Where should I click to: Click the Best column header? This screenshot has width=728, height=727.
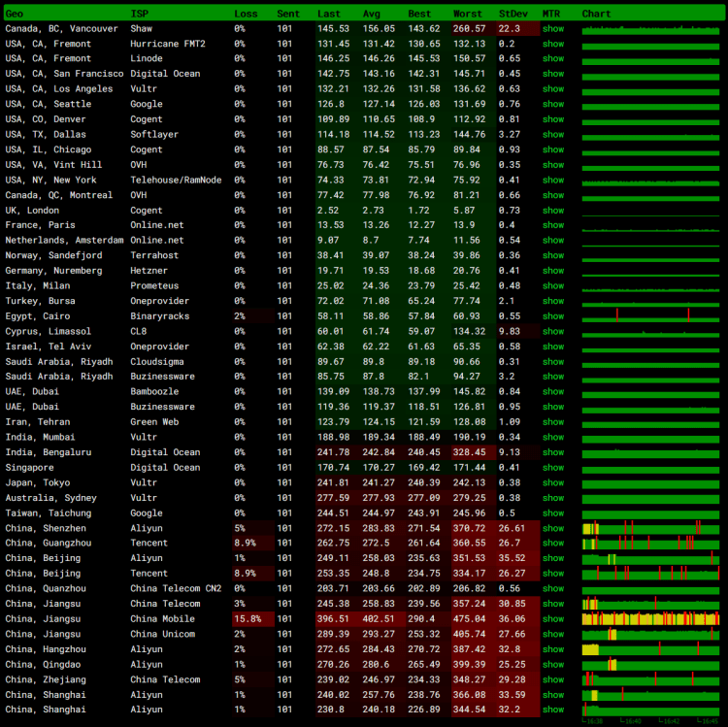click(x=419, y=14)
